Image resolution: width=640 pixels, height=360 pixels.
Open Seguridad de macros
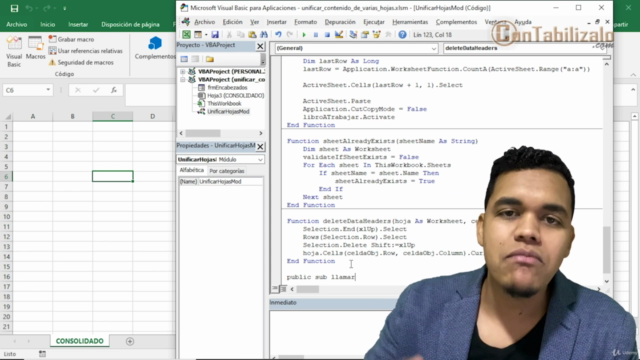pos(81,62)
